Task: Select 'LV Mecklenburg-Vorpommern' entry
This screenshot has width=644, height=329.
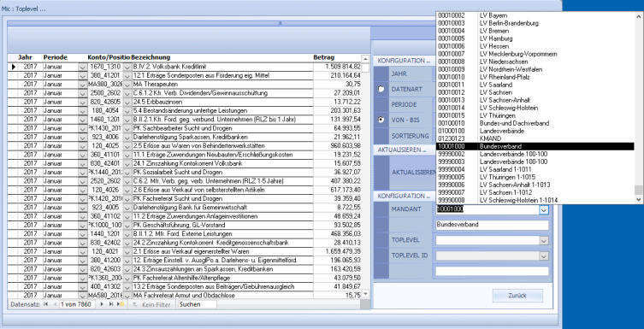Action: pyautogui.click(x=535, y=54)
